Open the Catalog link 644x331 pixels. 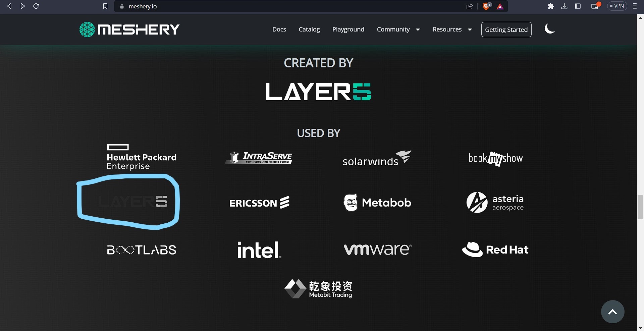tap(309, 30)
